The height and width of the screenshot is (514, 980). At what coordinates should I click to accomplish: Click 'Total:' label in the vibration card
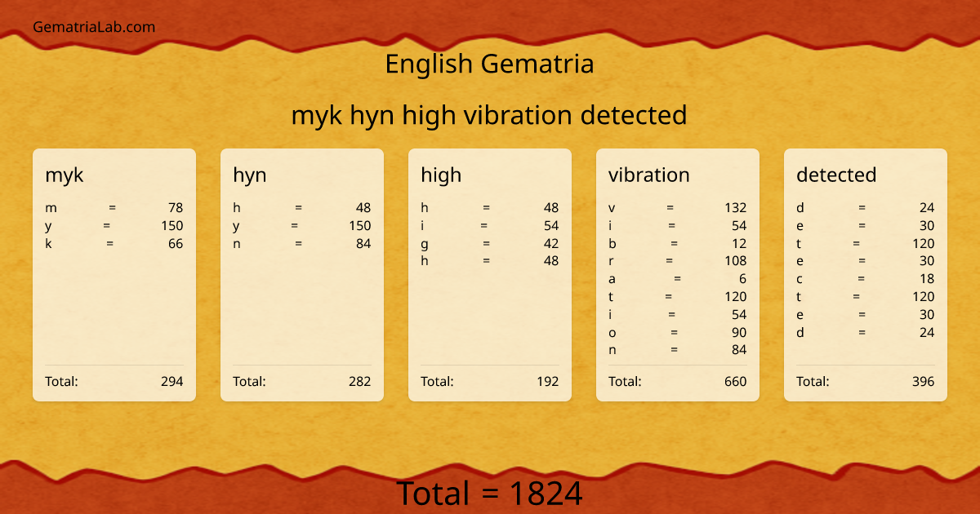625,381
